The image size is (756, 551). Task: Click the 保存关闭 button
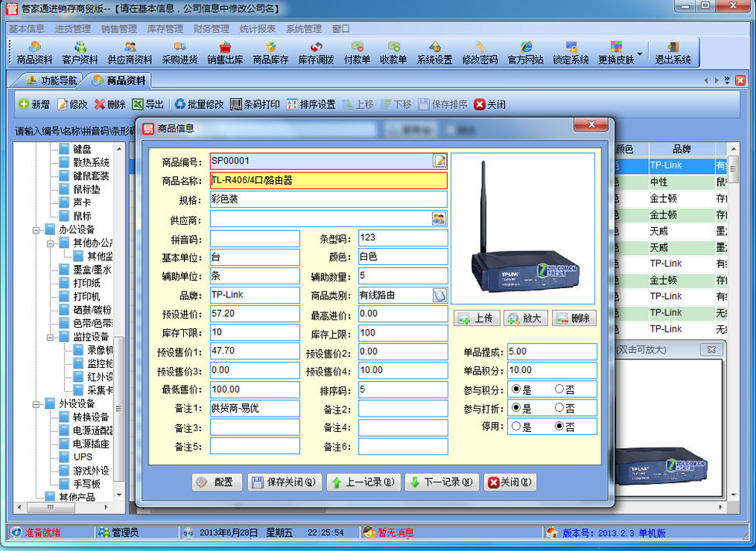coord(284,482)
